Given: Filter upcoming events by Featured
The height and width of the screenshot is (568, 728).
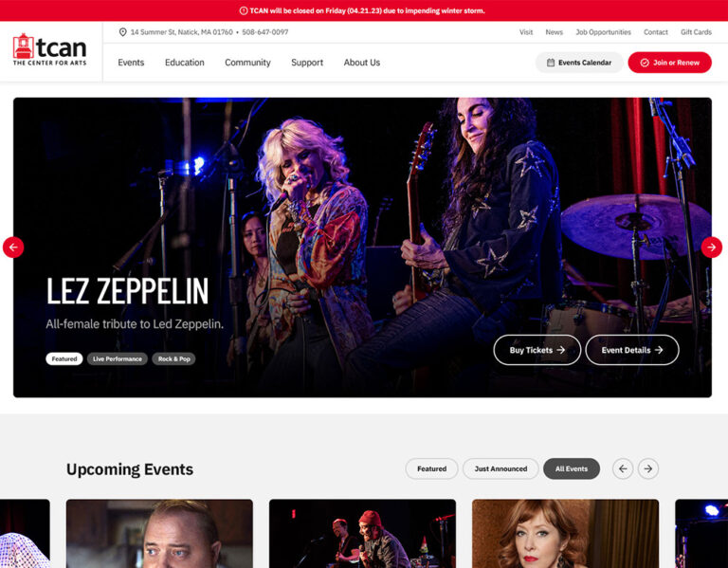Looking at the screenshot, I should pyautogui.click(x=431, y=468).
